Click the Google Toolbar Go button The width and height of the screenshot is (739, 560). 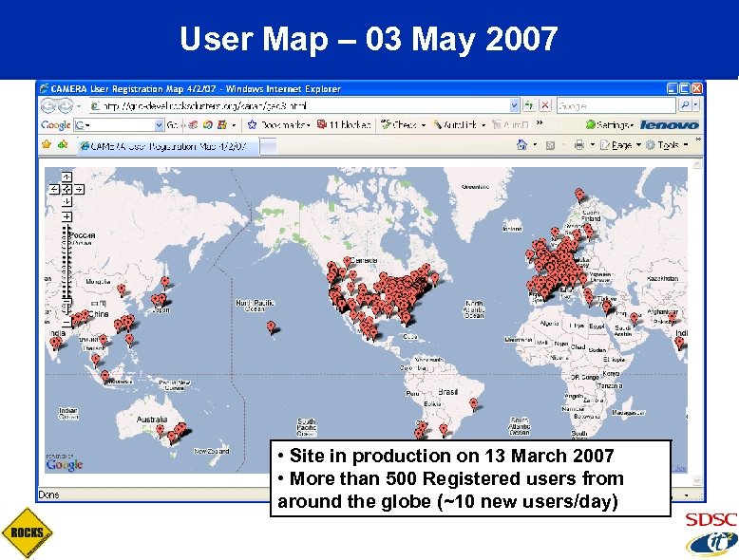coord(172,125)
